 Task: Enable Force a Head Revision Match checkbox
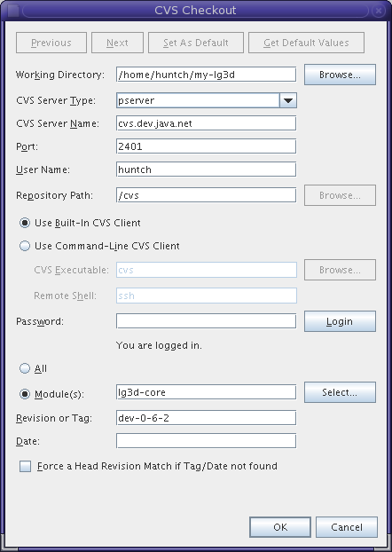pos(26,467)
